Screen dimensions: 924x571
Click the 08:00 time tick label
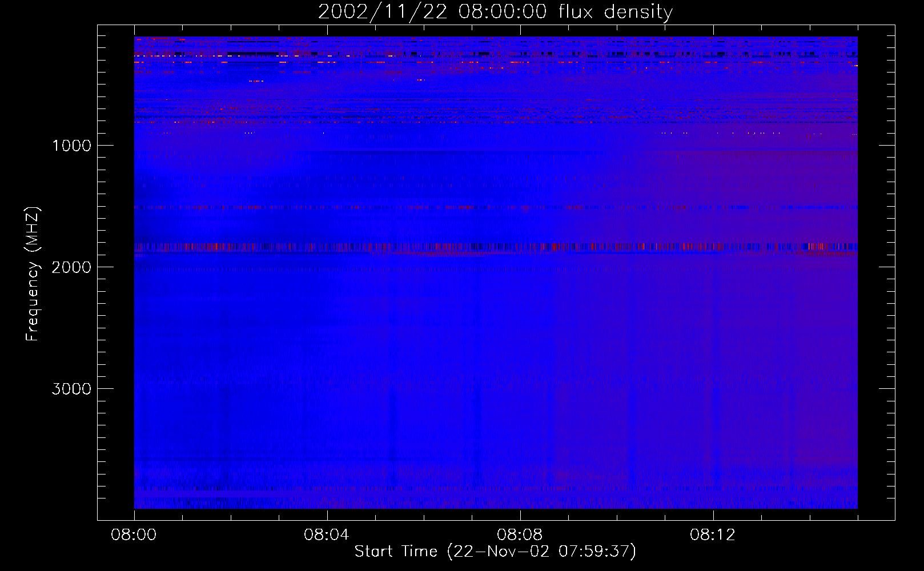tap(134, 535)
